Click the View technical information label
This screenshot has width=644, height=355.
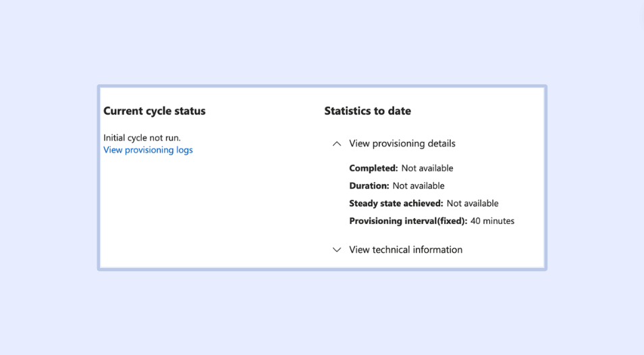point(405,250)
